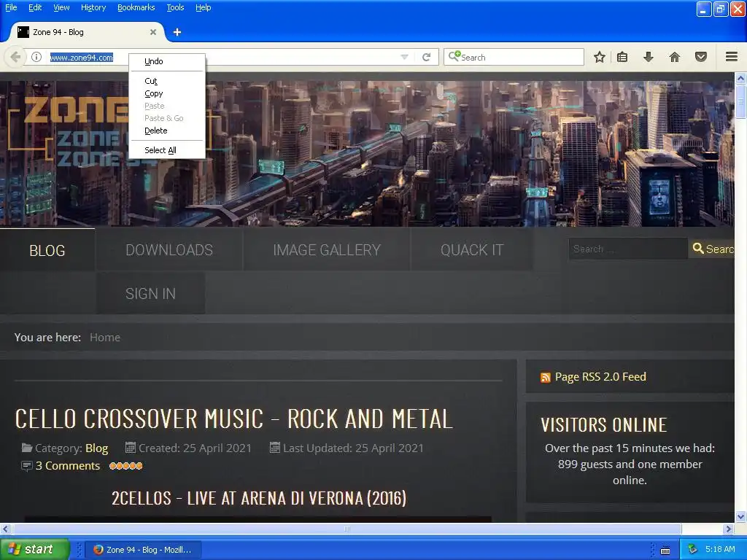Open the Edit menu
Image resolution: width=747 pixels, height=560 pixels.
[35, 7]
